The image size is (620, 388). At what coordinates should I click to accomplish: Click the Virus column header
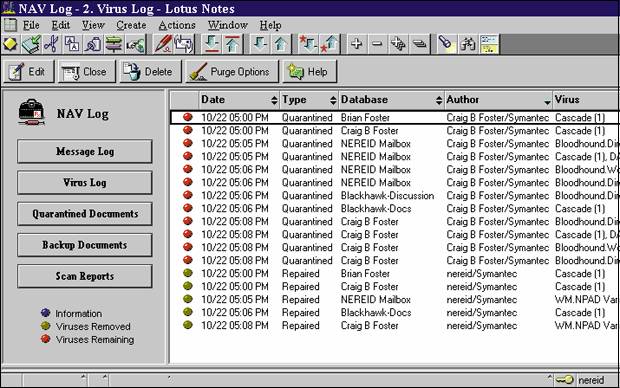pyautogui.click(x=585, y=100)
